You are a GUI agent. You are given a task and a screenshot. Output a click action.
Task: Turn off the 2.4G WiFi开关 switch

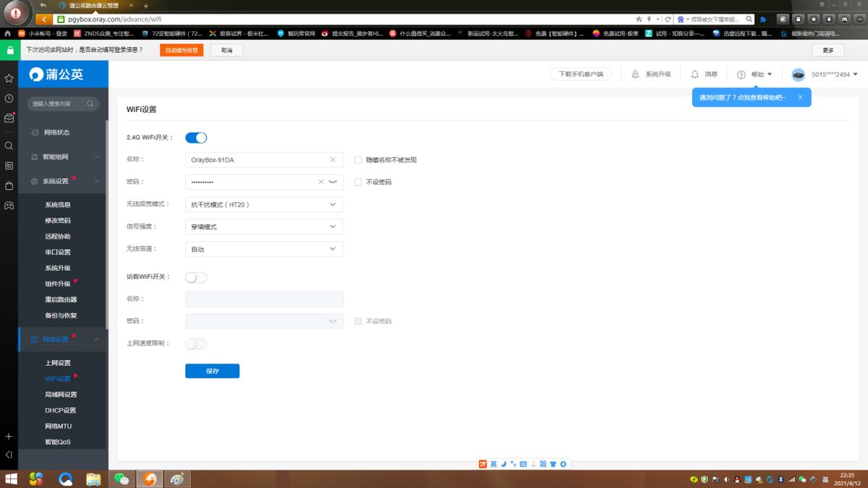tap(196, 137)
